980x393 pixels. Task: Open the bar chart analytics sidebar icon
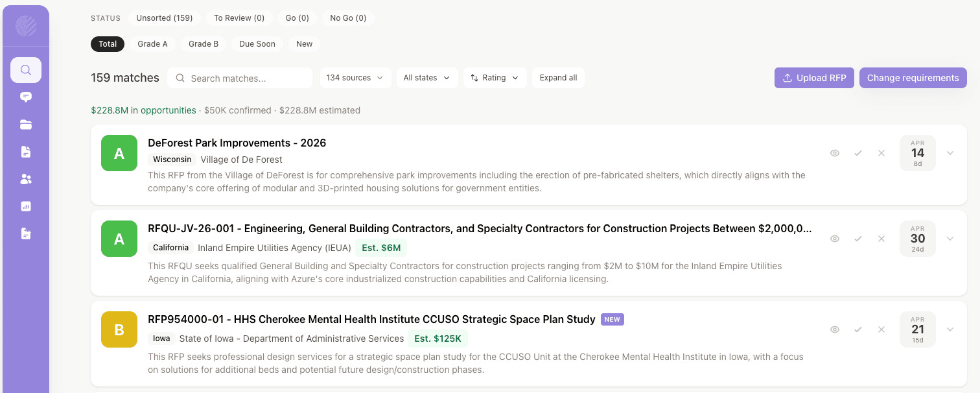click(x=26, y=206)
